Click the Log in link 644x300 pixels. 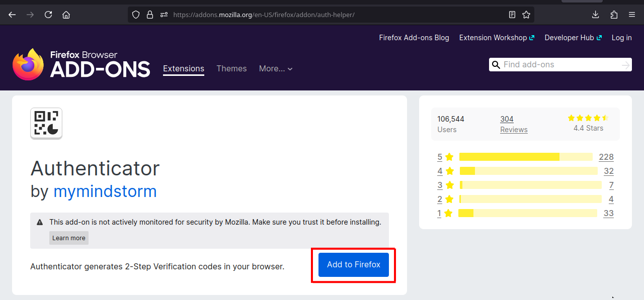[622, 38]
